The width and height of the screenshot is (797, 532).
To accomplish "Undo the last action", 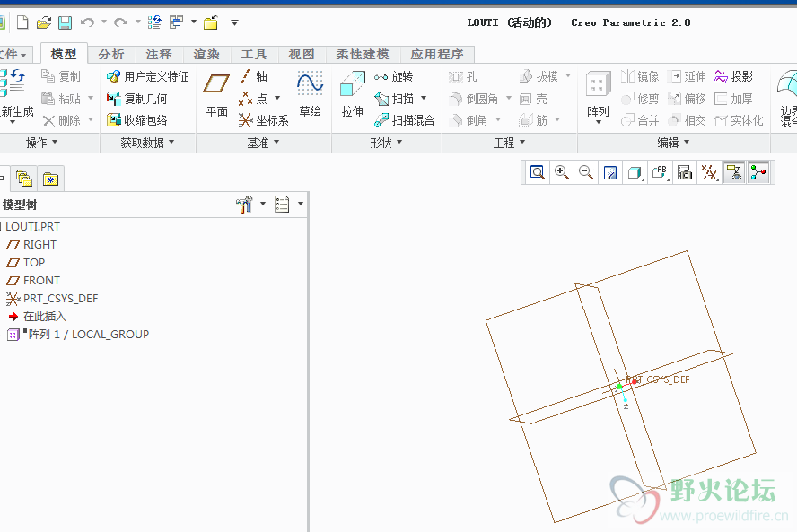I will (87, 22).
